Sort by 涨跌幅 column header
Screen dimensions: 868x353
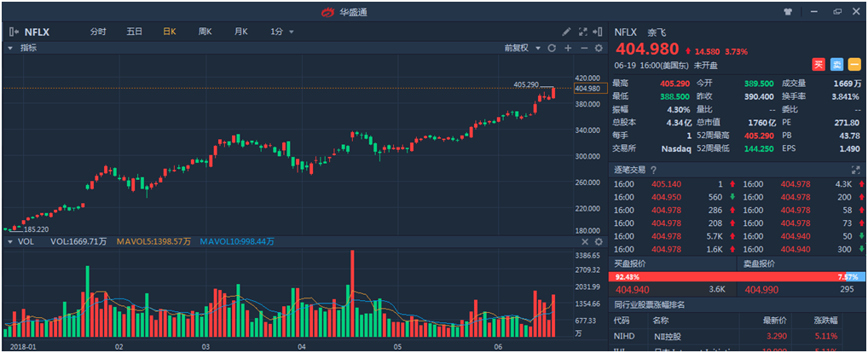coord(825,321)
